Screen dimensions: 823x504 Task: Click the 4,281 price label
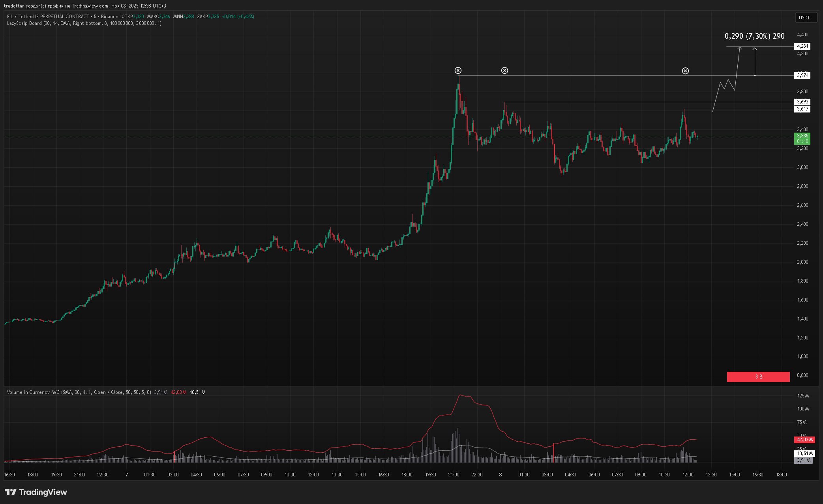(x=802, y=46)
